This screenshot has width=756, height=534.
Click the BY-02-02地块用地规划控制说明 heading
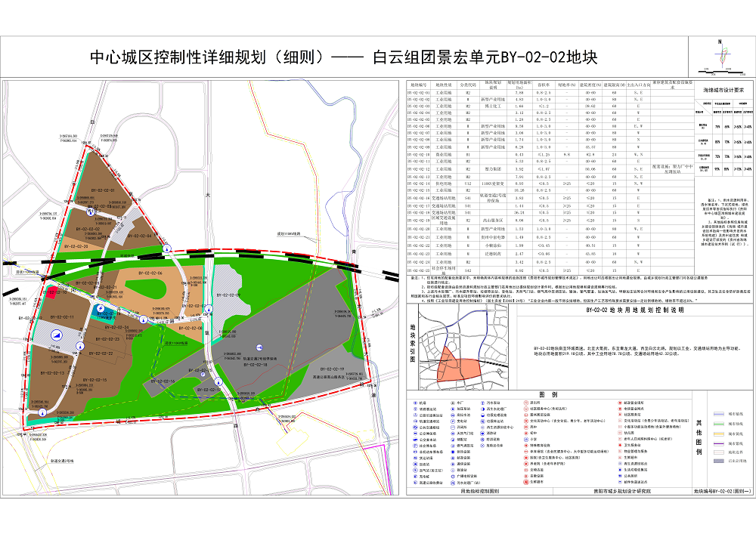point(635,310)
